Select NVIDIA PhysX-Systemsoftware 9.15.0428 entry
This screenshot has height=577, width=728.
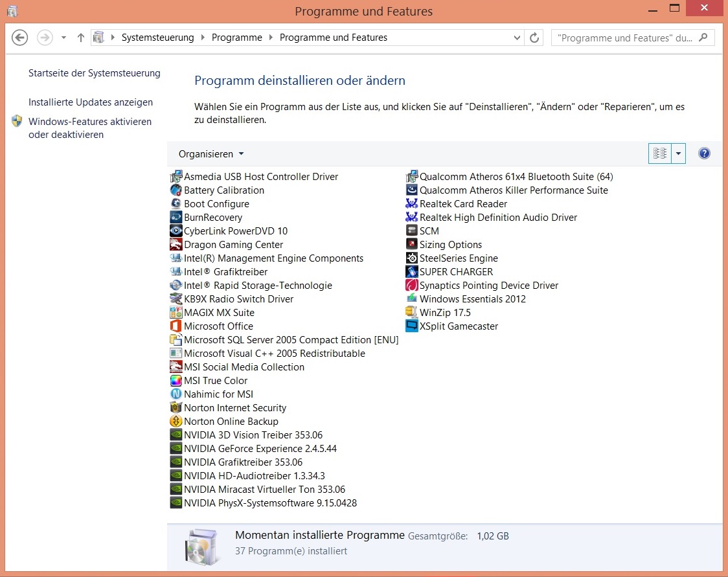tap(264, 503)
